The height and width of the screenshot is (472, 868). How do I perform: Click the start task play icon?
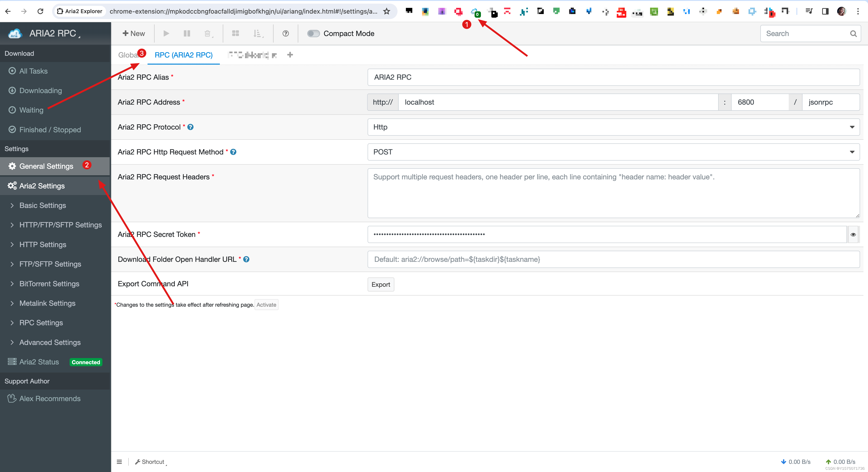coord(166,33)
